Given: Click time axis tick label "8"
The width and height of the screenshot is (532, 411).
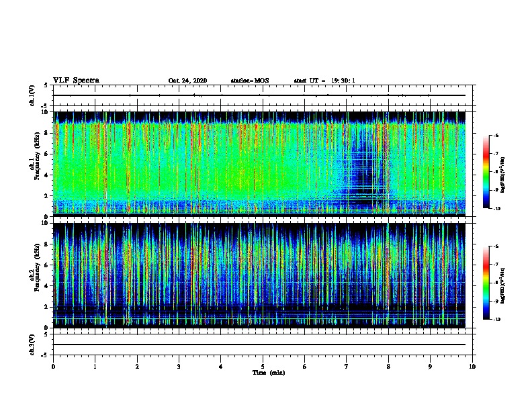Looking at the screenshot, I should click(388, 367).
